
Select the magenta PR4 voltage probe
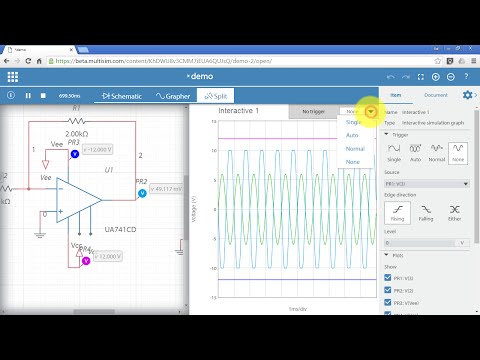click(86, 261)
